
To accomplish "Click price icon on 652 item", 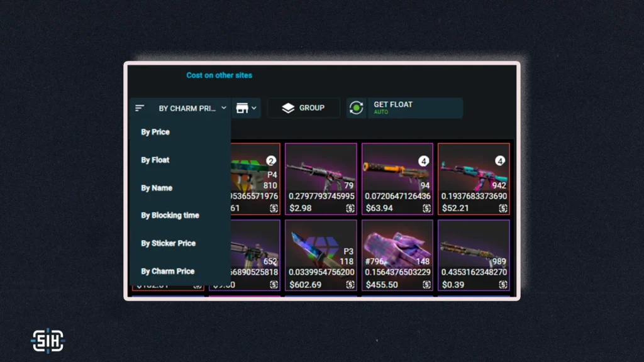I will point(274,285).
